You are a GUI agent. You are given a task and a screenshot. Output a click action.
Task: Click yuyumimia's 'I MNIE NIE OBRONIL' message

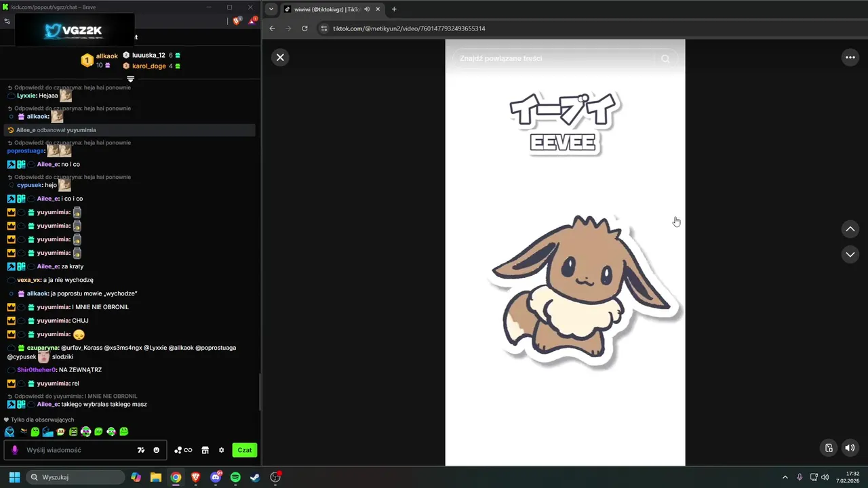tap(100, 307)
